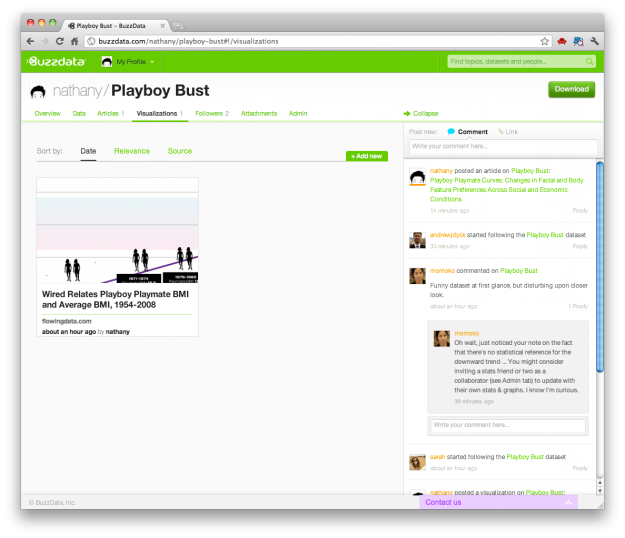Click the BuzzData logo

click(56, 61)
